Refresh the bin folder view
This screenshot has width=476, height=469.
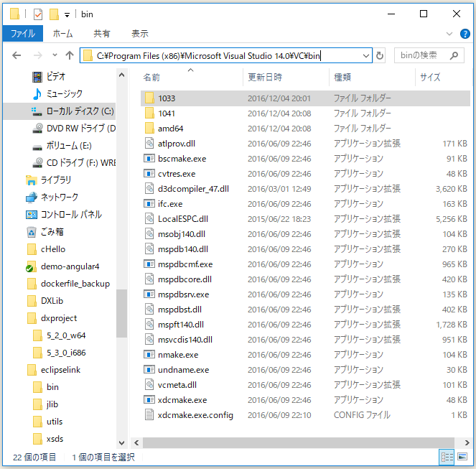tap(380, 55)
